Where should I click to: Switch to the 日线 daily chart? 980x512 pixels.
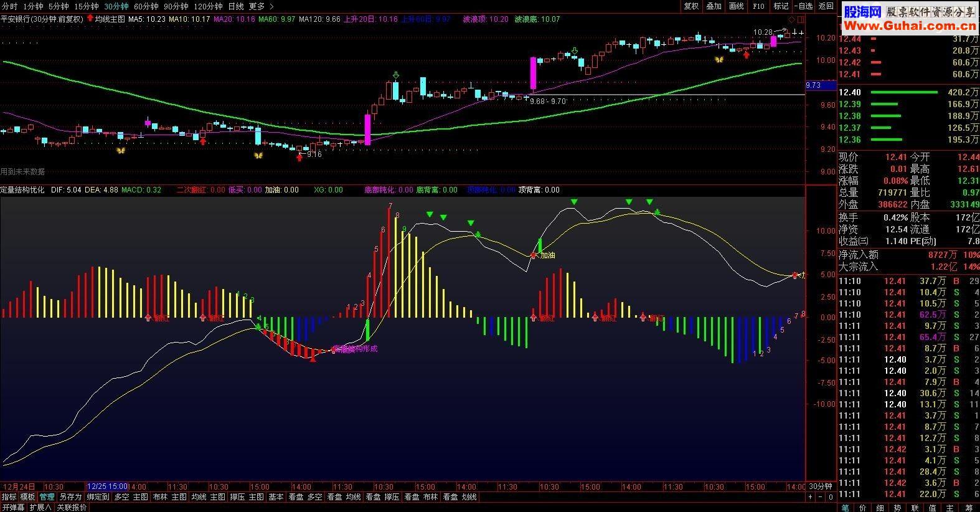[236, 6]
